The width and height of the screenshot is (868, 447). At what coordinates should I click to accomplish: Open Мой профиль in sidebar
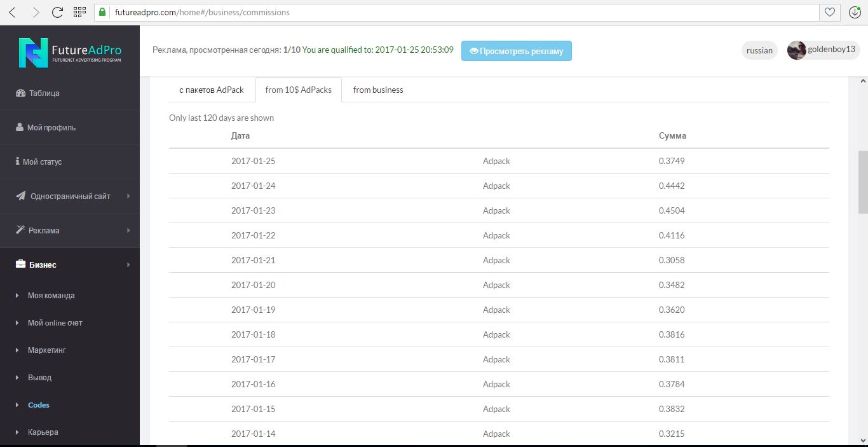tap(51, 127)
